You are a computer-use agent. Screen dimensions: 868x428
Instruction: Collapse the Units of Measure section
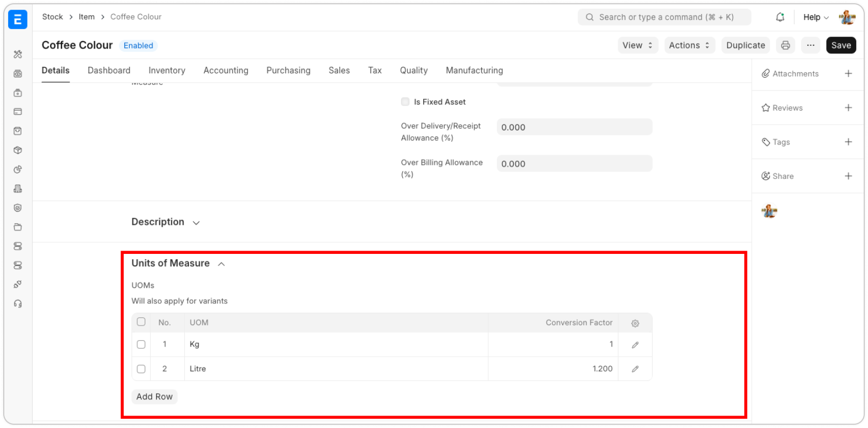click(x=178, y=263)
